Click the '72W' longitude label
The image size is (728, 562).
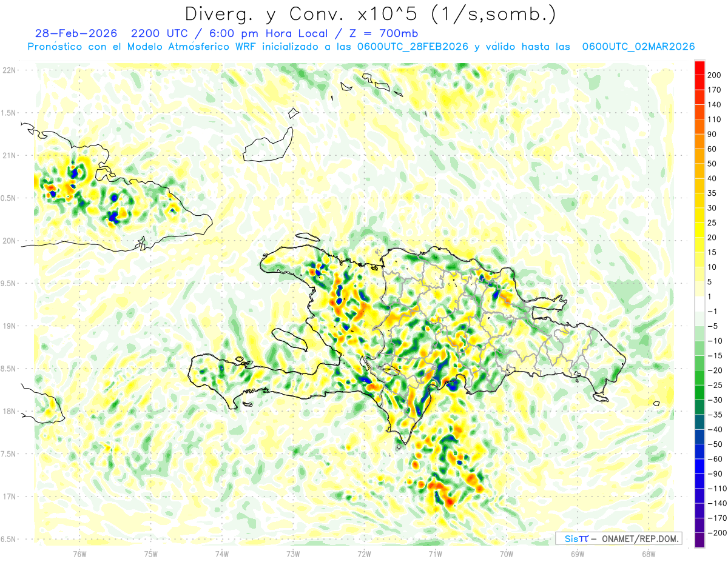pyautogui.click(x=364, y=554)
